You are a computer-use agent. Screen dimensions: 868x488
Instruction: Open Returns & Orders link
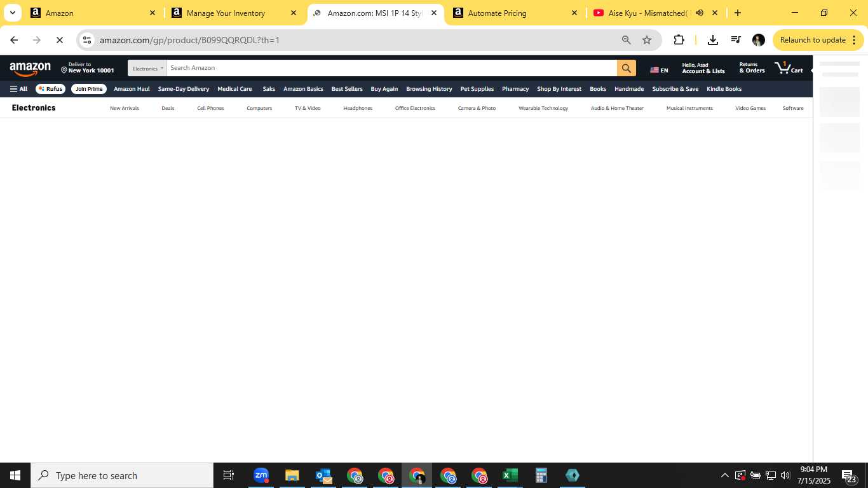point(752,68)
